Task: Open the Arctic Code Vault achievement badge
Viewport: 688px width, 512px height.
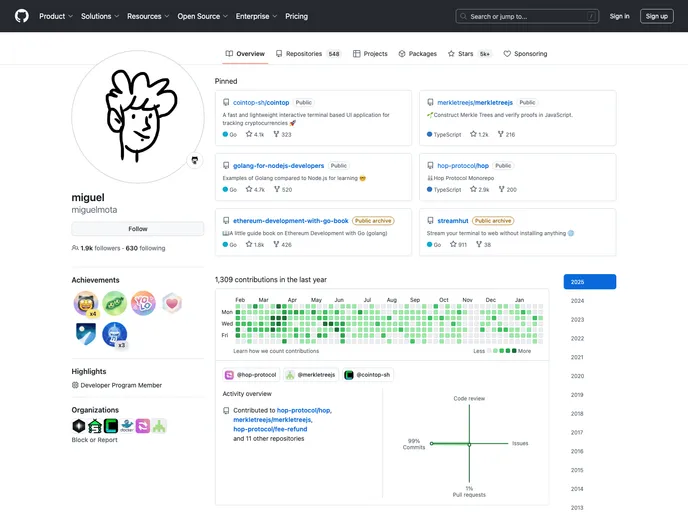Action: (86, 334)
